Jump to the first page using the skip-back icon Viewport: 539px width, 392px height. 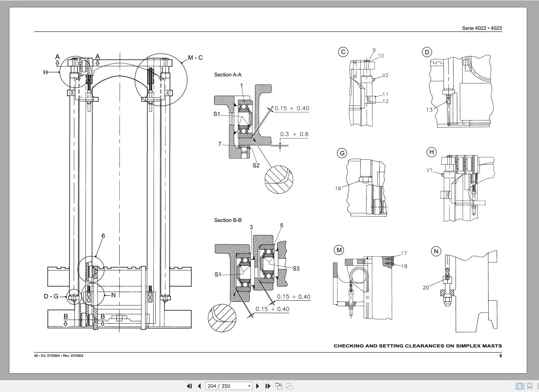point(189,386)
